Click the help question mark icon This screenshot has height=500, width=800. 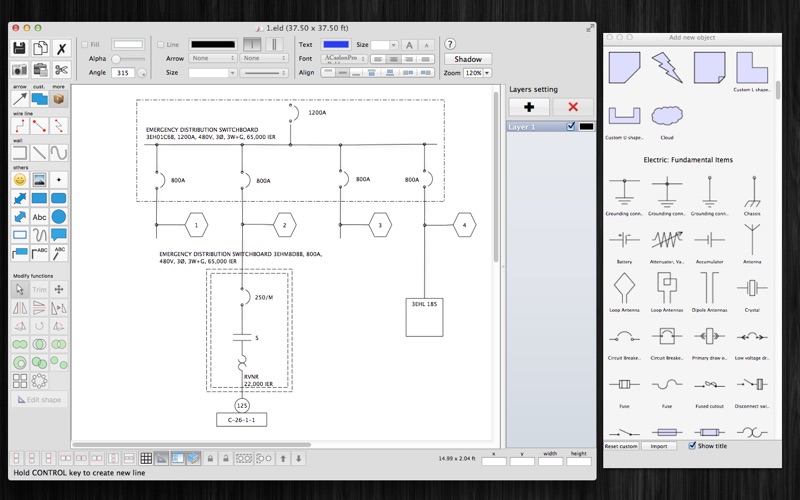(x=450, y=44)
